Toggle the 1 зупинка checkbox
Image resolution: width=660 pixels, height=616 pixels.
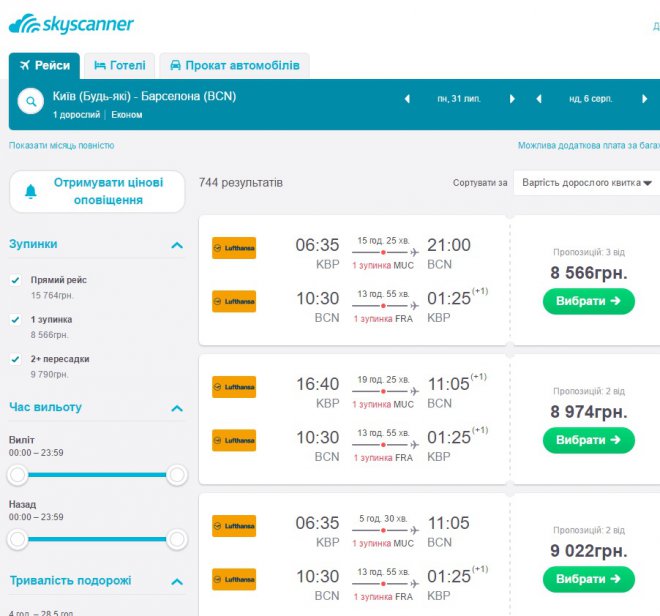click(x=15, y=320)
